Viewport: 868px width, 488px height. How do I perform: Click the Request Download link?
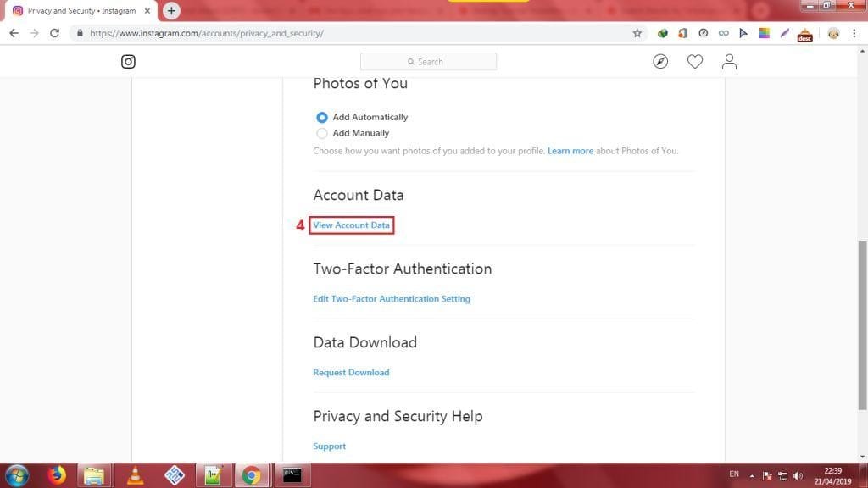[351, 373]
